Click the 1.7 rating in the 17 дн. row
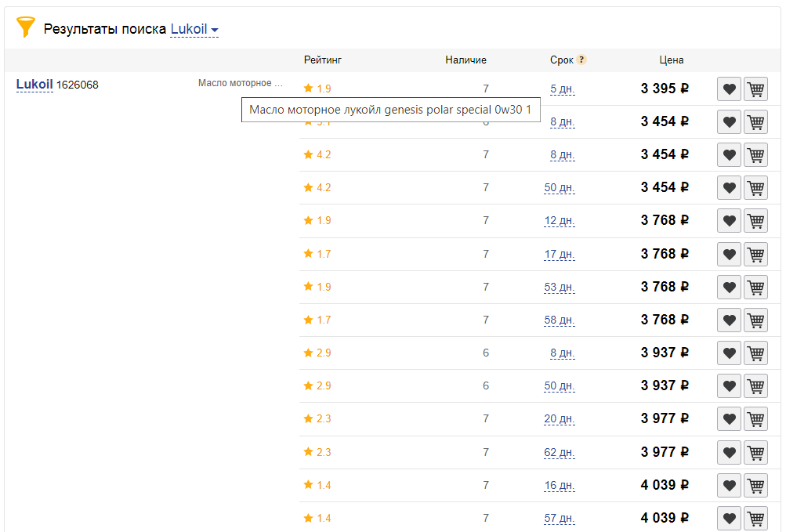 click(x=317, y=254)
